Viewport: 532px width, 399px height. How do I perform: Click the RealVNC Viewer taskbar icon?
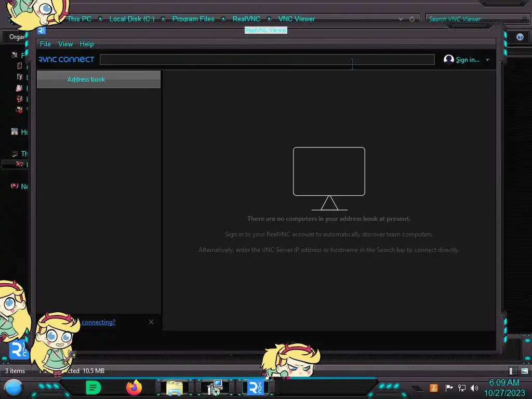[x=255, y=388]
